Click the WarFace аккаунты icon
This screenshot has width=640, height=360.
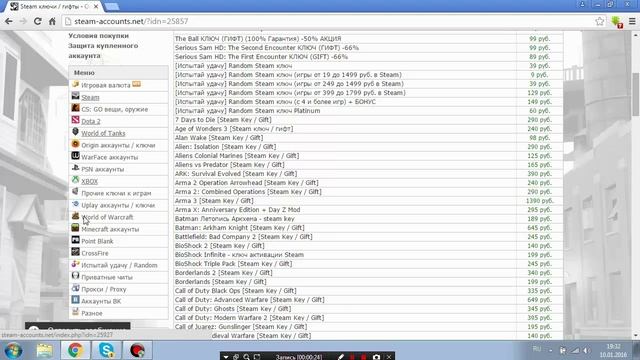(x=75, y=156)
